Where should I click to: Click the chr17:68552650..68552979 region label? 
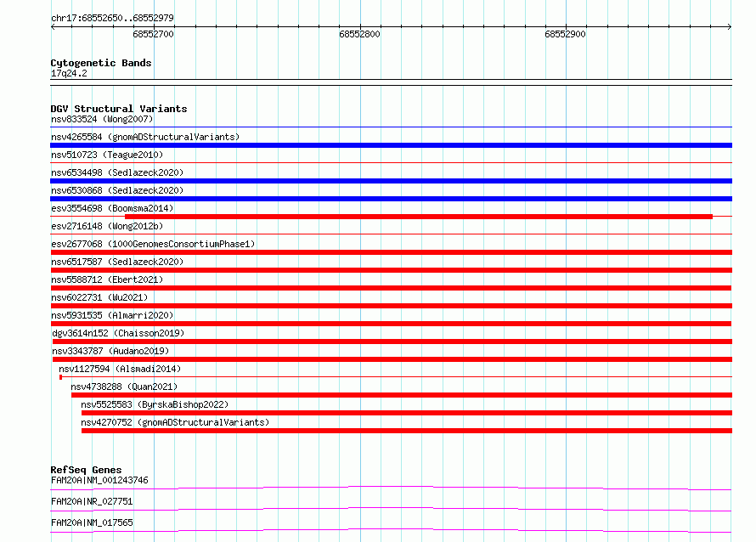(x=112, y=18)
